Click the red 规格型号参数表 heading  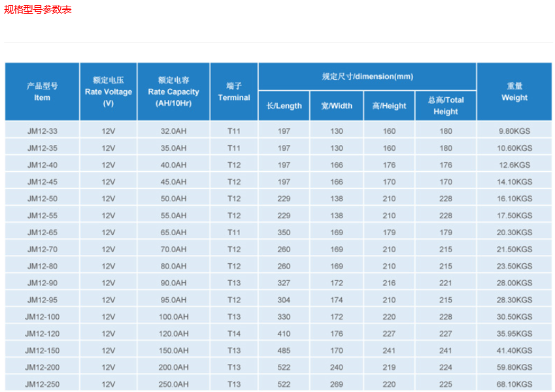pyautogui.click(x=38, y=9)
